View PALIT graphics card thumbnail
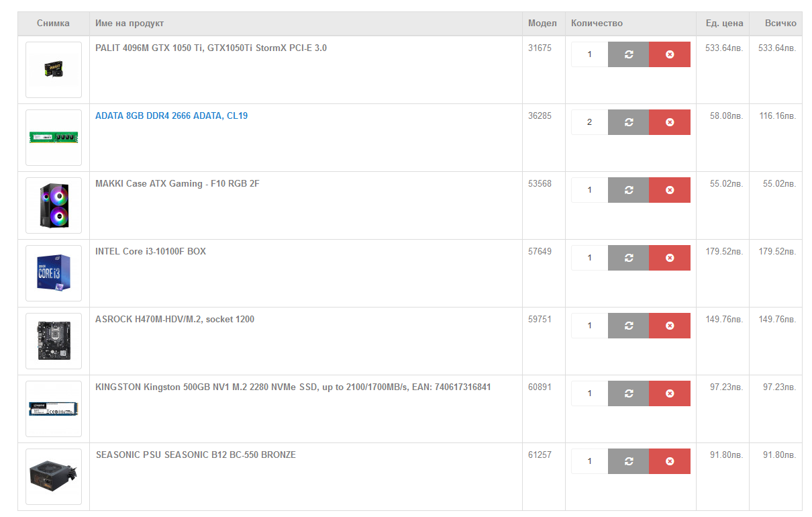 point(54,70)
